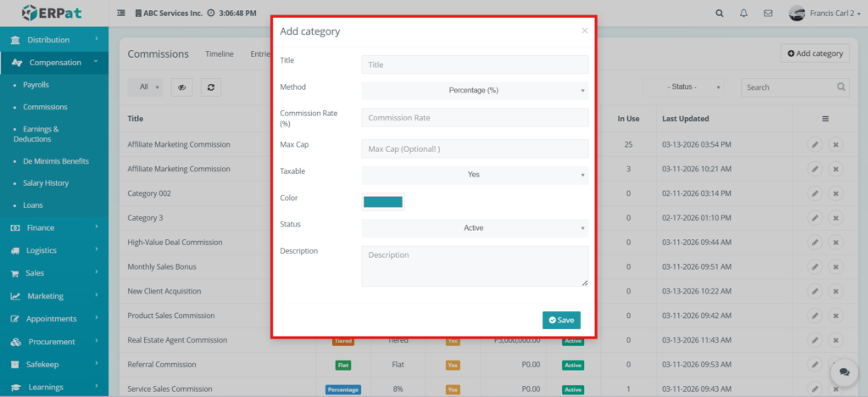Open Loans in sidebar

tap(33, 205)
